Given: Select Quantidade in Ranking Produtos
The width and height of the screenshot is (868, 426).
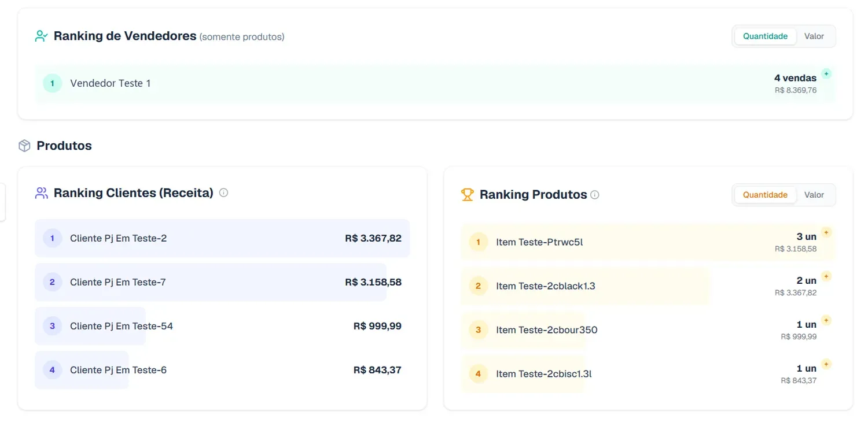Looking at the screenshot, I should [765, 195].
